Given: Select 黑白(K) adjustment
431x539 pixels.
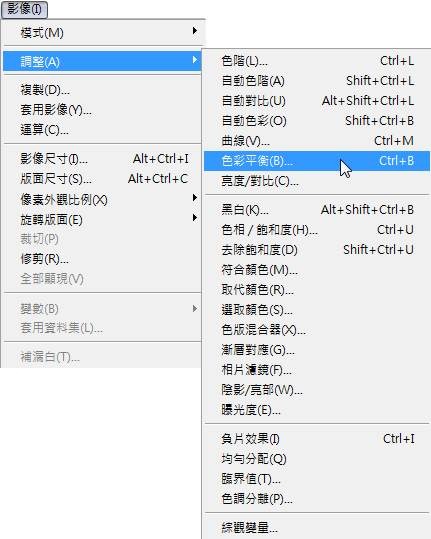Looking at the screenshot, I should click(x=317, y=210).
